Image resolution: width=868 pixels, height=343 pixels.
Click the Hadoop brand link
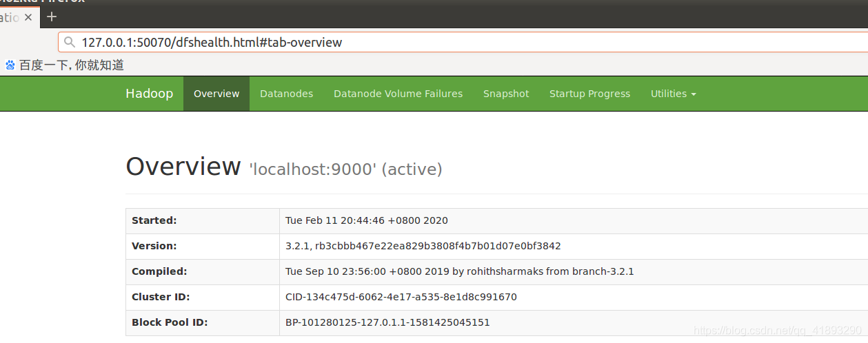[x=149, y=94]
